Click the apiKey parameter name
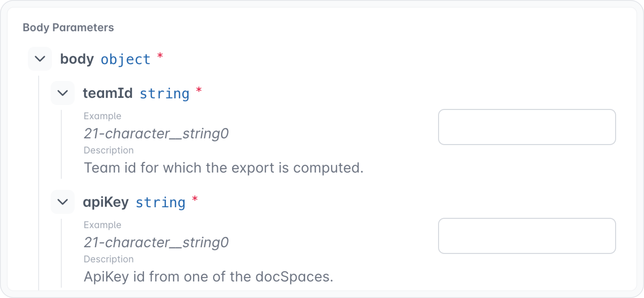The height and width of the screenshot is (298, 644). pos(106,202)
